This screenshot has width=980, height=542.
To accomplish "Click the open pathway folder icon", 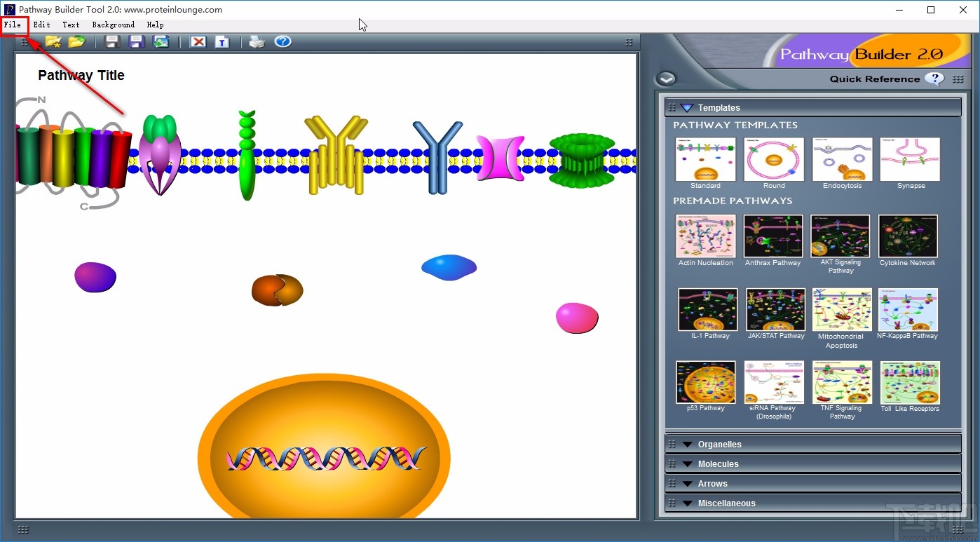I will (x=76, y=42).
